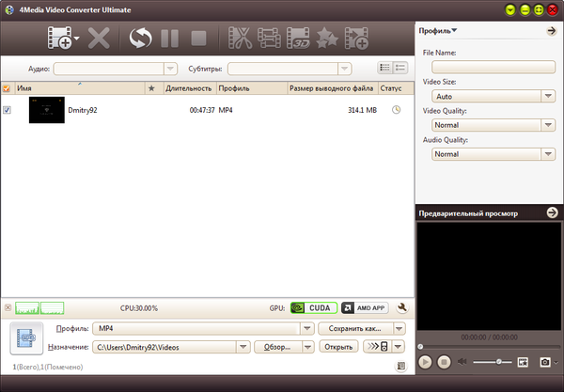Open the Effects stars tool
Viewport: 564px width, 392px height.
(x=327, y=38)
